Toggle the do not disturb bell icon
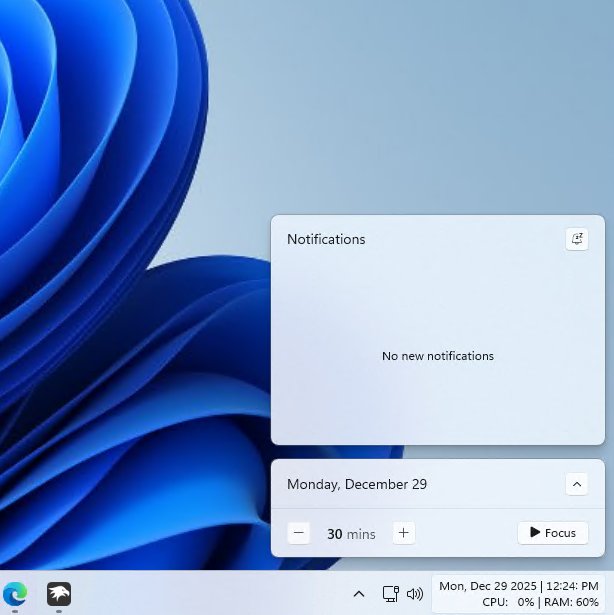Image resolution: width=614 pixels, height=615 pixels. point(576,239)
